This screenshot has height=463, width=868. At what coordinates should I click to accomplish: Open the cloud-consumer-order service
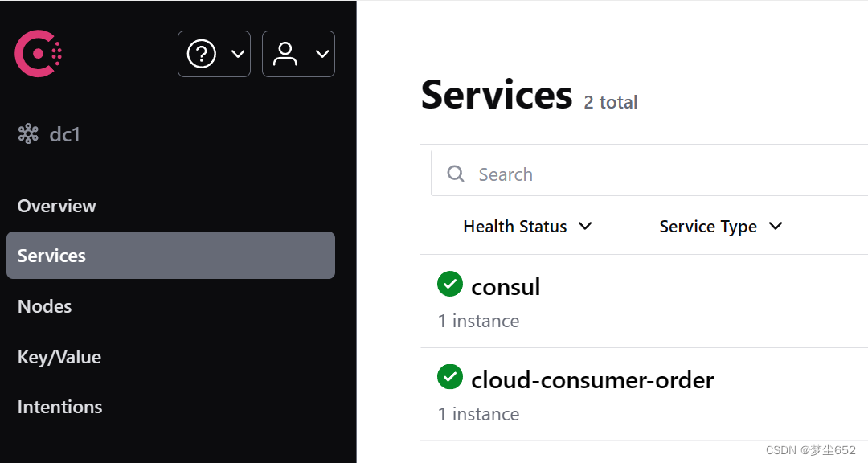tap(592, 379)
